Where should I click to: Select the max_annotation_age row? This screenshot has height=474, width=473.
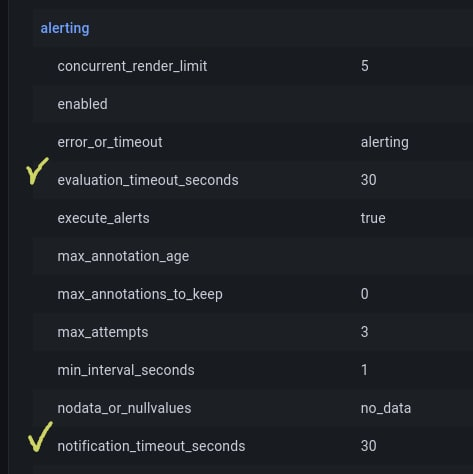pyautogui.click(x=253, y=256)
